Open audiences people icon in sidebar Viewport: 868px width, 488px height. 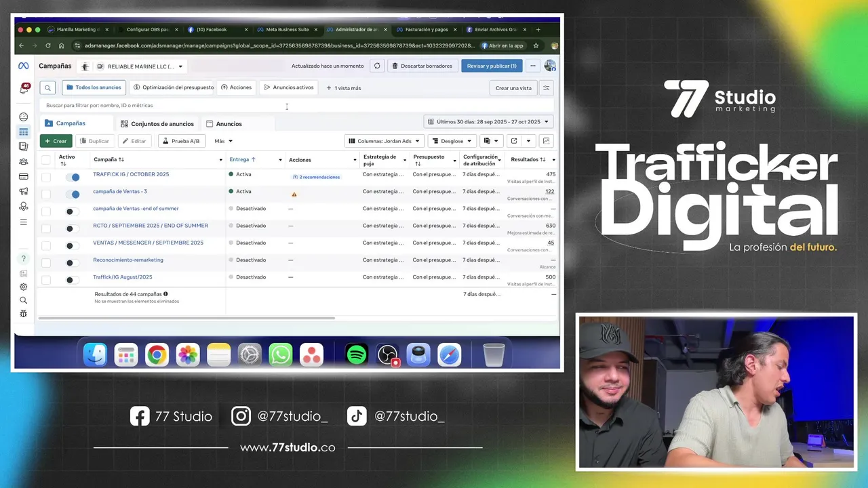(x=24, y=161)
